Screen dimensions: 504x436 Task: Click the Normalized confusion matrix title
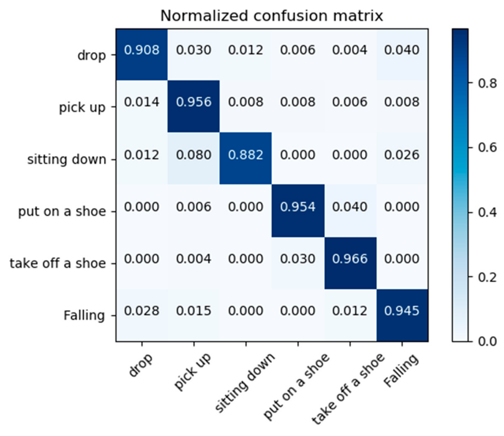point(272,16)
